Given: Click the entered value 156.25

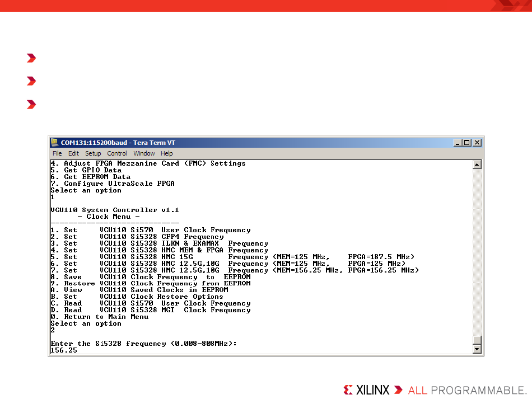Looking at the screenshot, I should (64, 350).
